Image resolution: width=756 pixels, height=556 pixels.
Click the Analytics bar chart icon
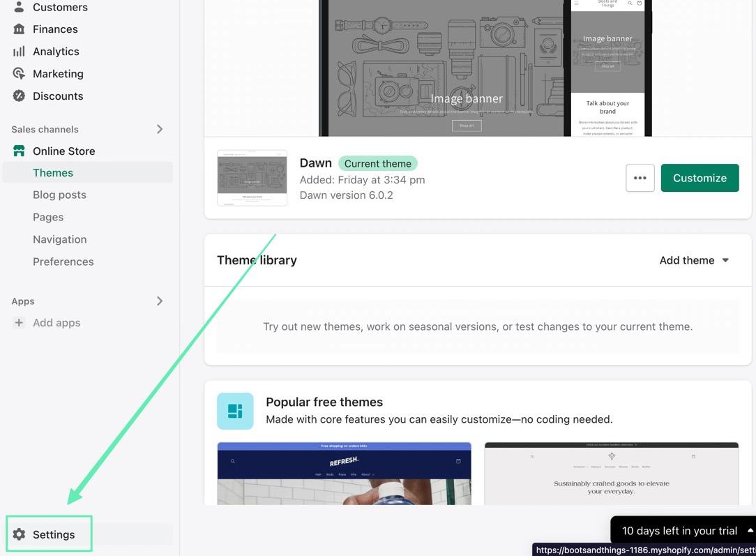[19, 52]
